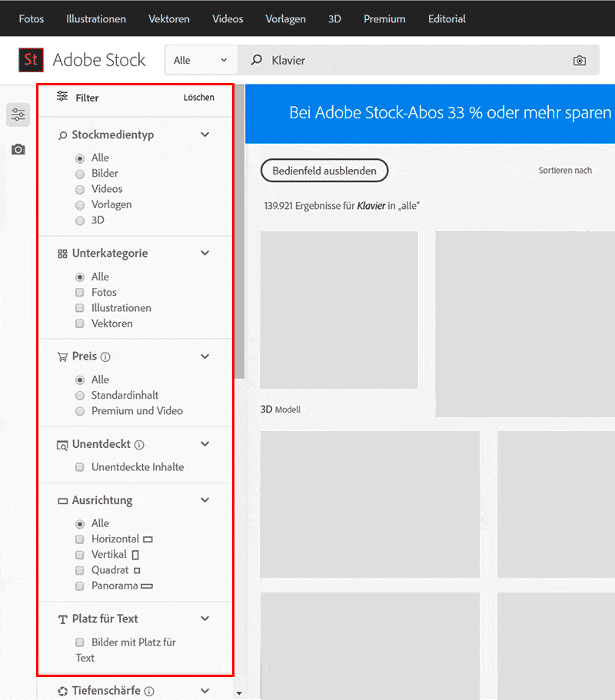Click the Tiefenschärfe aperture icon
Screen dimensions: 615x700
(x=62, y=692)
